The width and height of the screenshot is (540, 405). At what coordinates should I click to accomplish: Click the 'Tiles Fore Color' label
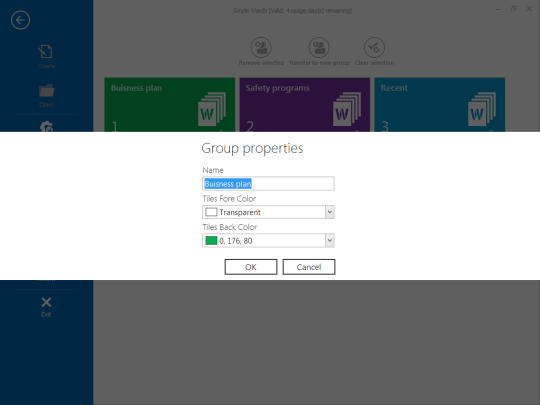pyautogui.click(x=229, y=199)
